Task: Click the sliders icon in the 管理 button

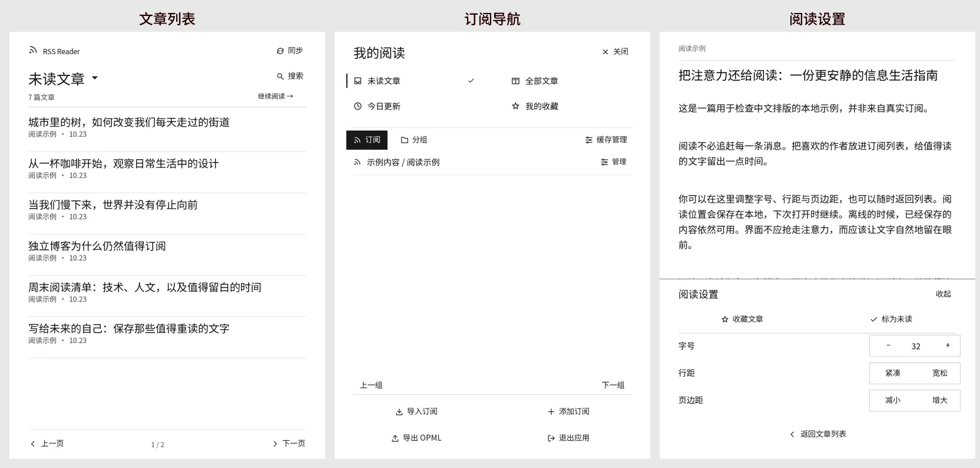Action: [x=604, y=162]
